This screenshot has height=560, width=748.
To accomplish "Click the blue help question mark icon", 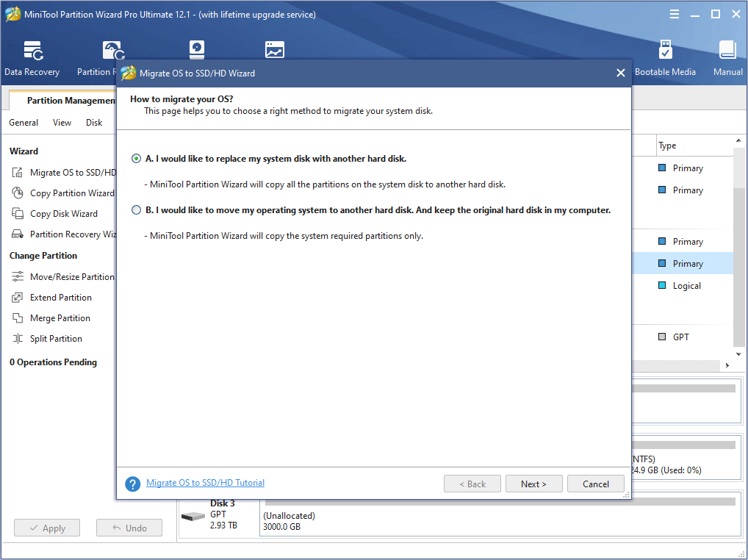I will [x=132, y=484].
